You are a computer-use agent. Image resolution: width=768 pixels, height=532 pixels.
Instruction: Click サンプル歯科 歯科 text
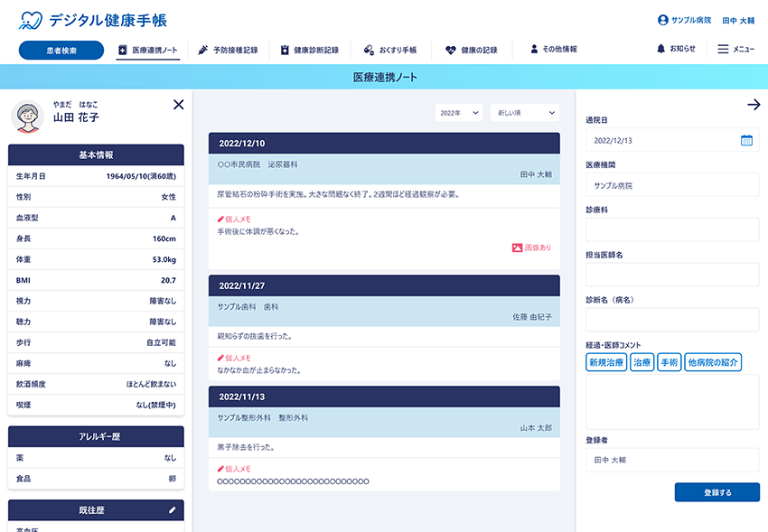click(248, 307)
